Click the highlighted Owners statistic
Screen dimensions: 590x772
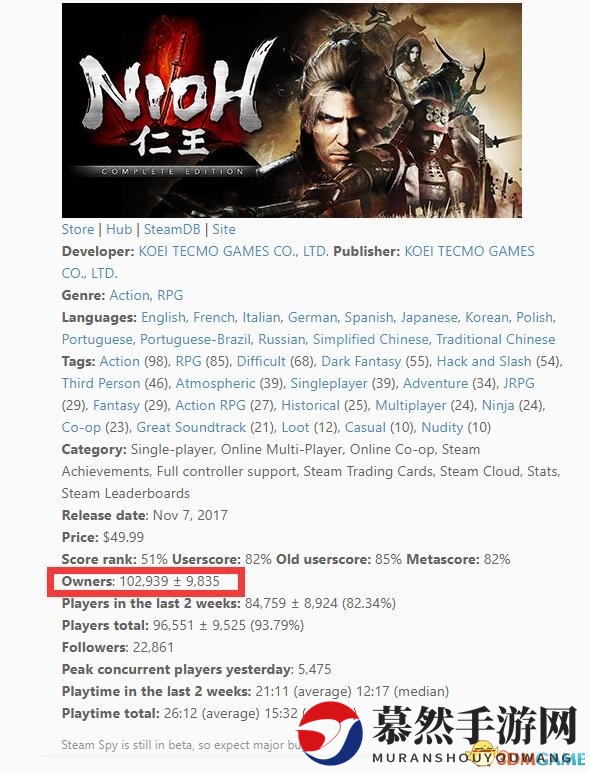146,581
